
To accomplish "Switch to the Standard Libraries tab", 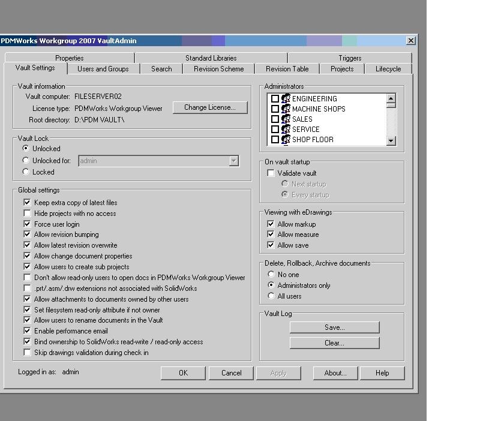I will point(211,58).
